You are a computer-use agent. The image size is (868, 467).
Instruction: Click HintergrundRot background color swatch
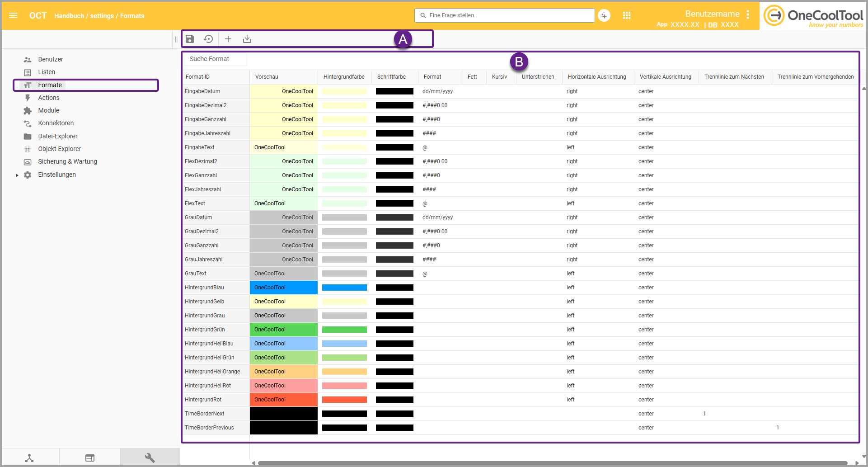click(344, 400)
